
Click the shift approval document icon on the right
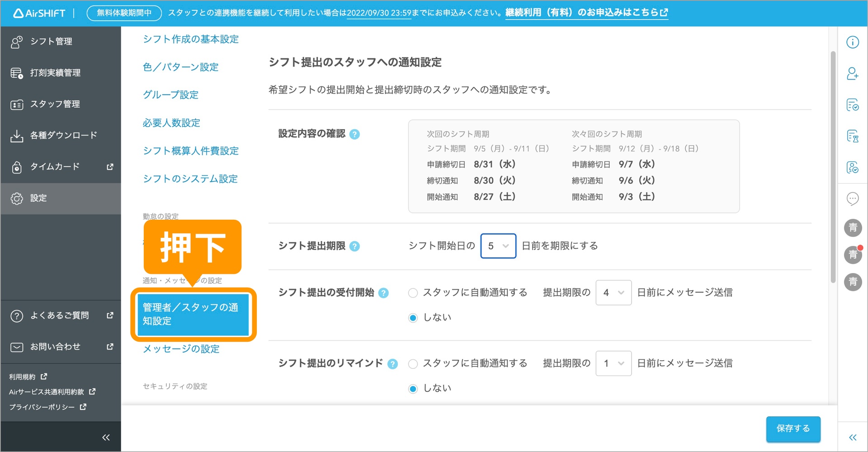pyautogui.click(x=853, y=105)
